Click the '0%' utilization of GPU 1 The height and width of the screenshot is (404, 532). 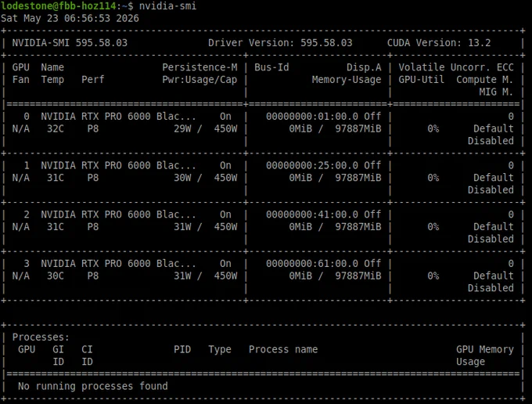(x=433, y=178)
